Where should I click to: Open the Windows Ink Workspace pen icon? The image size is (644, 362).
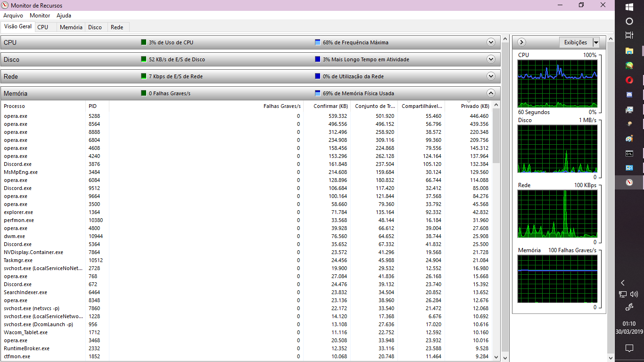pos(629,307)
